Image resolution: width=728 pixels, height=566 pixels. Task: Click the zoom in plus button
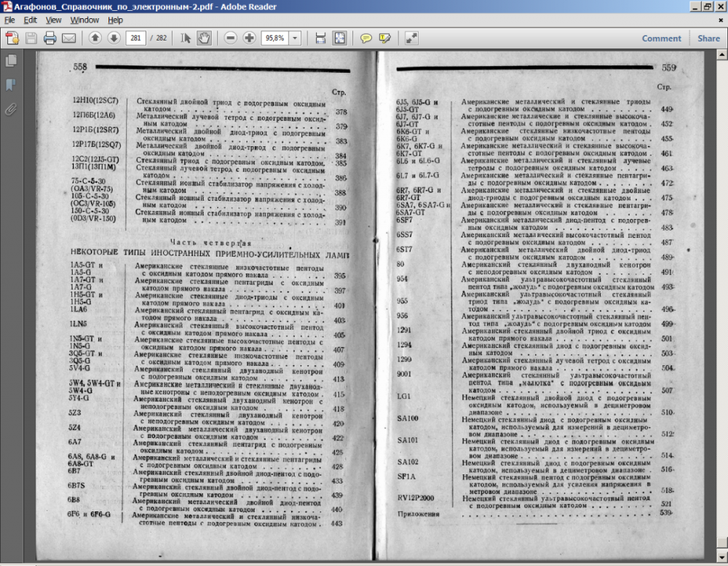click(249, 38)
